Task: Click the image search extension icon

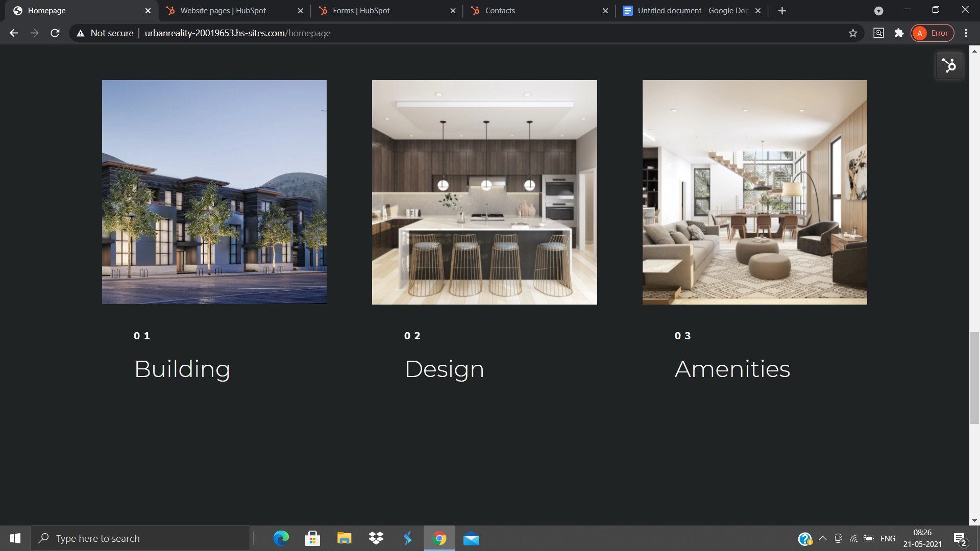Action: tap(878, 33)
